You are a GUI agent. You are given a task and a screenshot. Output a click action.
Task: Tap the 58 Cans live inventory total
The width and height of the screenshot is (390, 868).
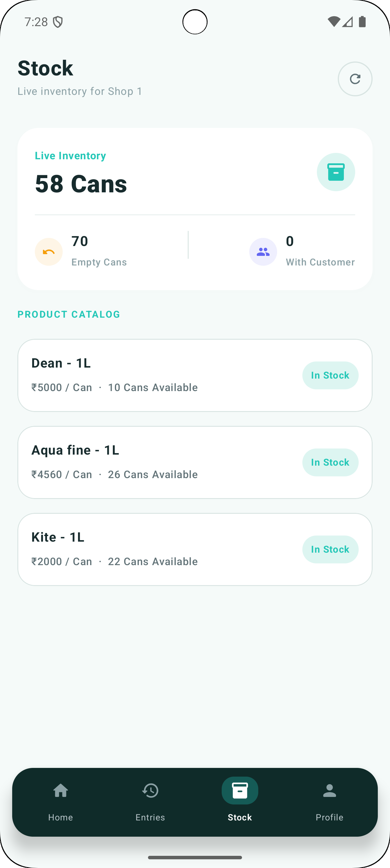81,184
